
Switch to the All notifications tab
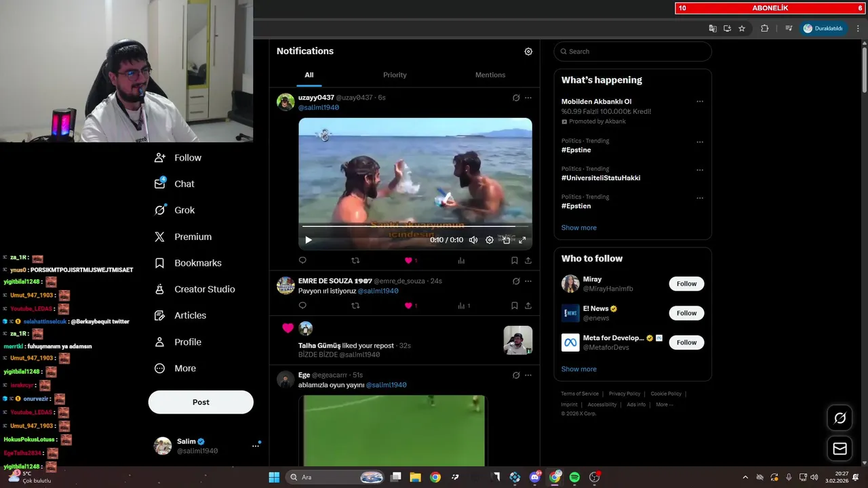309,75
